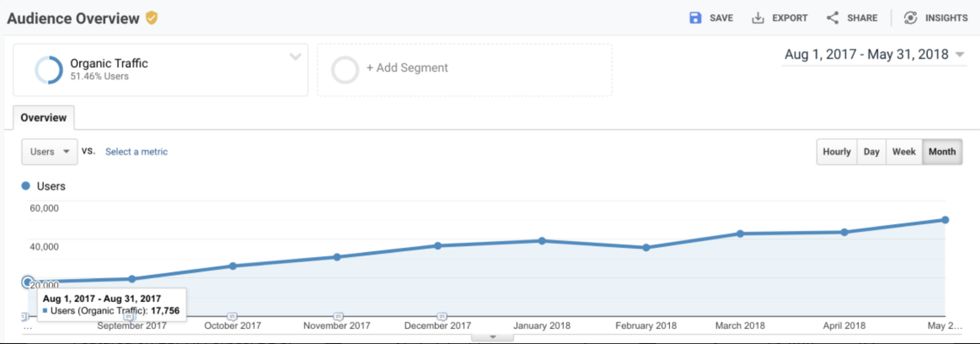980x344 pixels.
Task: Click the Organic Traffic donut icon
Action: (49, 70)
